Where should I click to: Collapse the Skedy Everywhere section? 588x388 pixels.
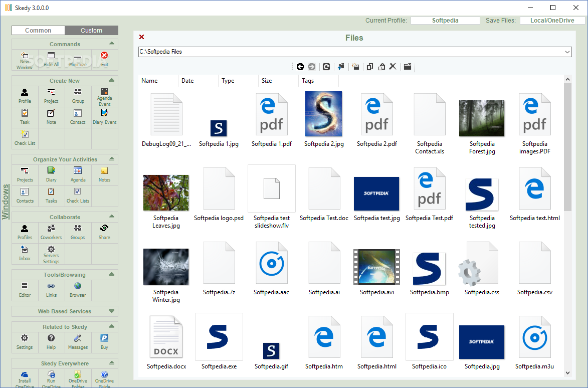pyautogui.click(x=112, y=363)
